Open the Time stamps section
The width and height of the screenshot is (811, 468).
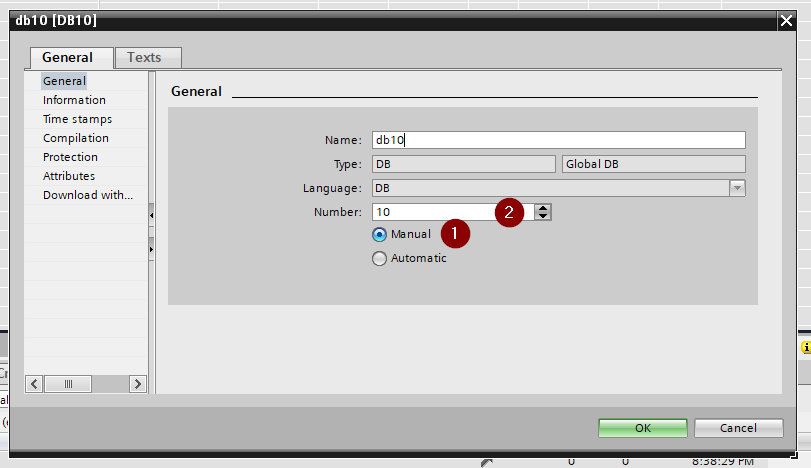tap(77, 119)
